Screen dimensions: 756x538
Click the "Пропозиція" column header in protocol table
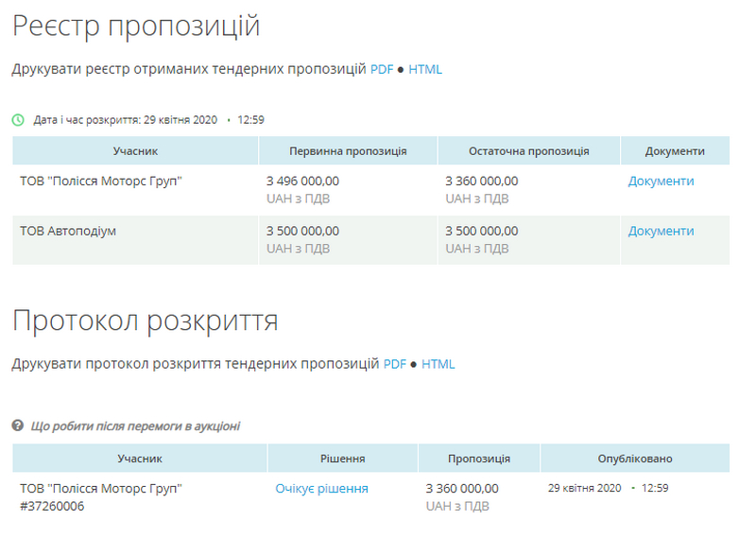coord(479,459)
